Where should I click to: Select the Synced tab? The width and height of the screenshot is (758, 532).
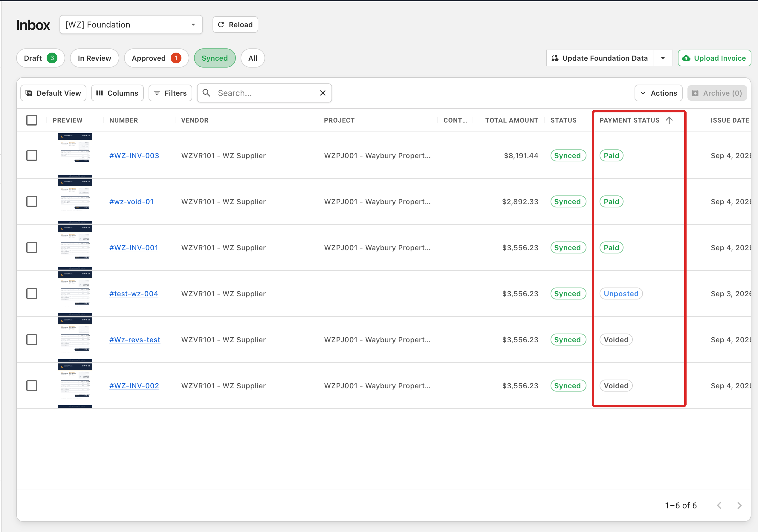click(215, 58)
